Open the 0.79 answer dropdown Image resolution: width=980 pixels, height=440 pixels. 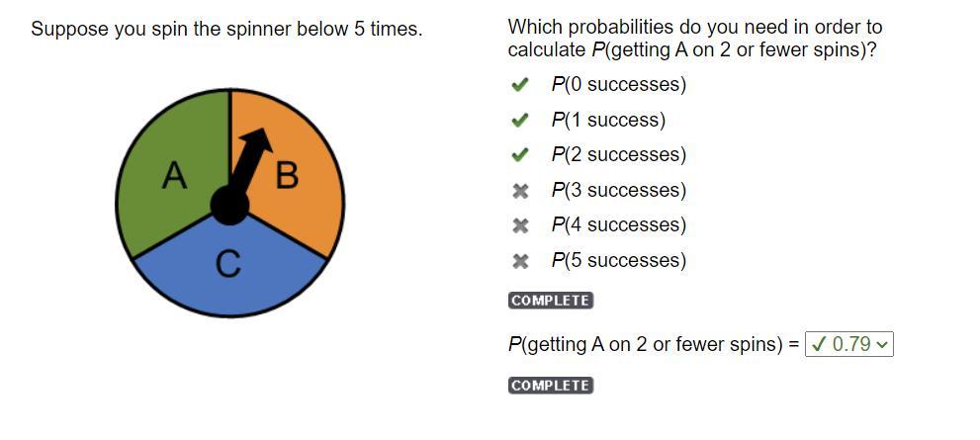coord(849,344)
